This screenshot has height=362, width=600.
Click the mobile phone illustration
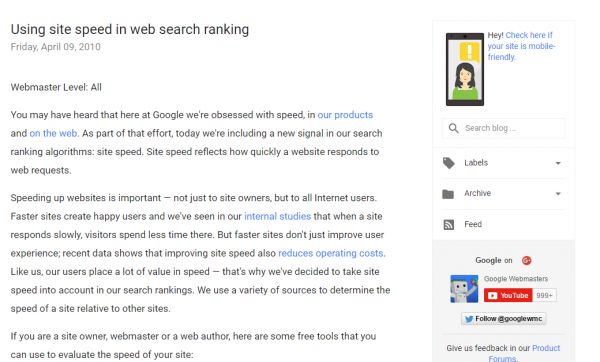click(x=465, y=69)
